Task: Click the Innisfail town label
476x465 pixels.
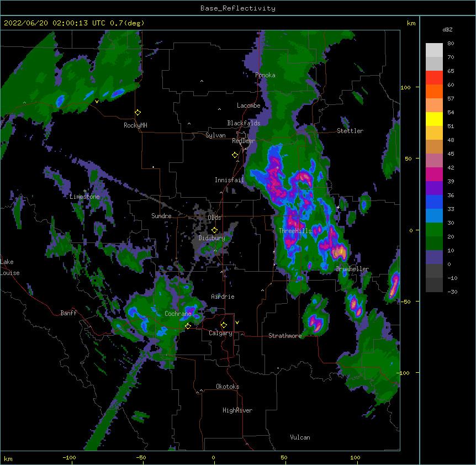Action: pyautogui.click(x=229, y=180)
